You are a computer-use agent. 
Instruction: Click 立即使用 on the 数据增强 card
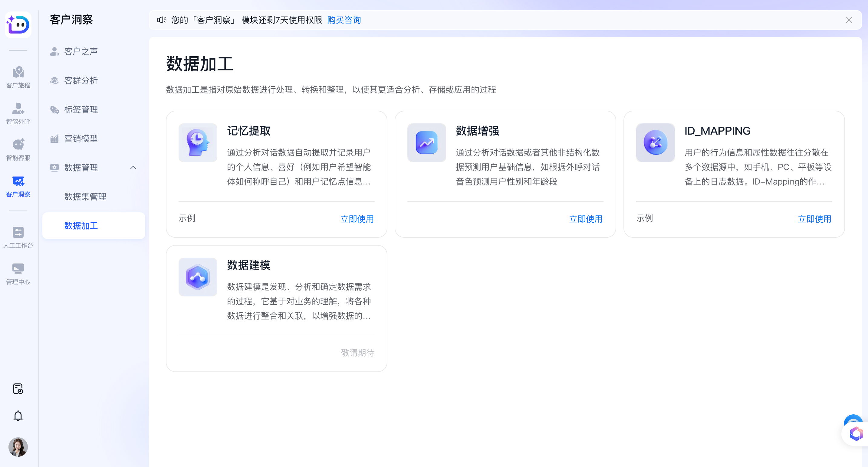click(x=586, y=219)
